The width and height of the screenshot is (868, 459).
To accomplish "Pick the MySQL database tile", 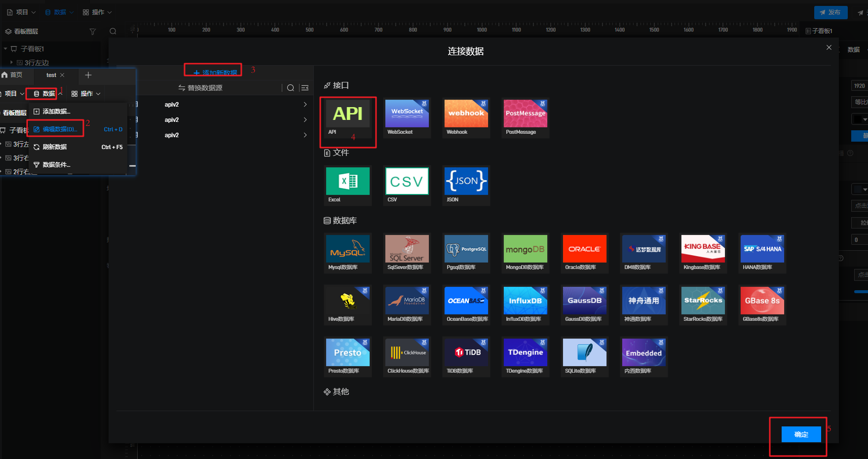I will point(348,253).
